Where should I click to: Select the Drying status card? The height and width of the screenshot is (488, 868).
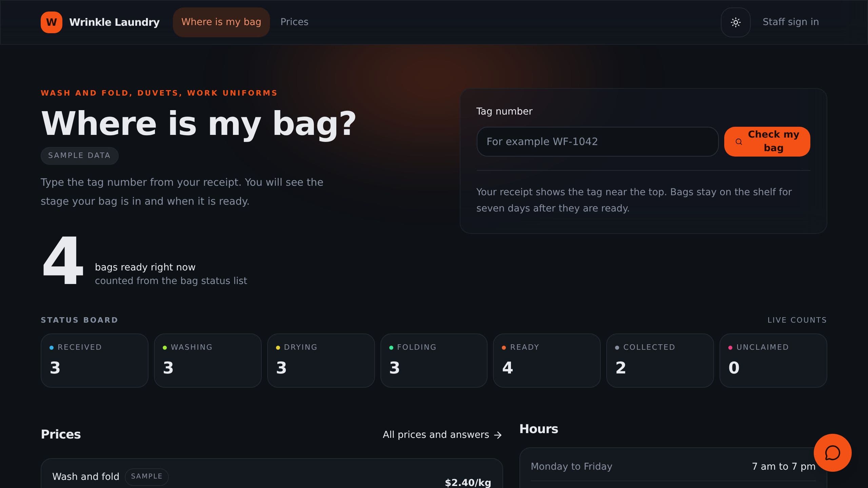321,361
